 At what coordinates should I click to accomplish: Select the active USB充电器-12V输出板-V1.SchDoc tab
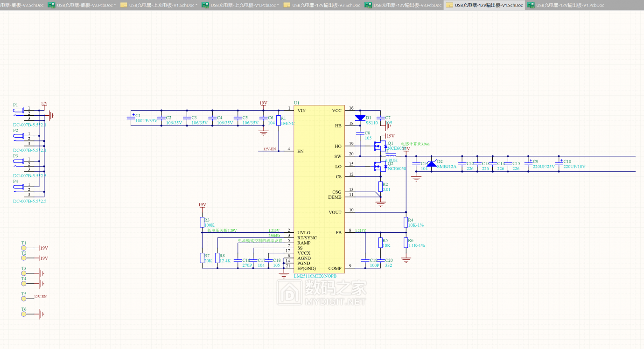(x=484, y=5)
